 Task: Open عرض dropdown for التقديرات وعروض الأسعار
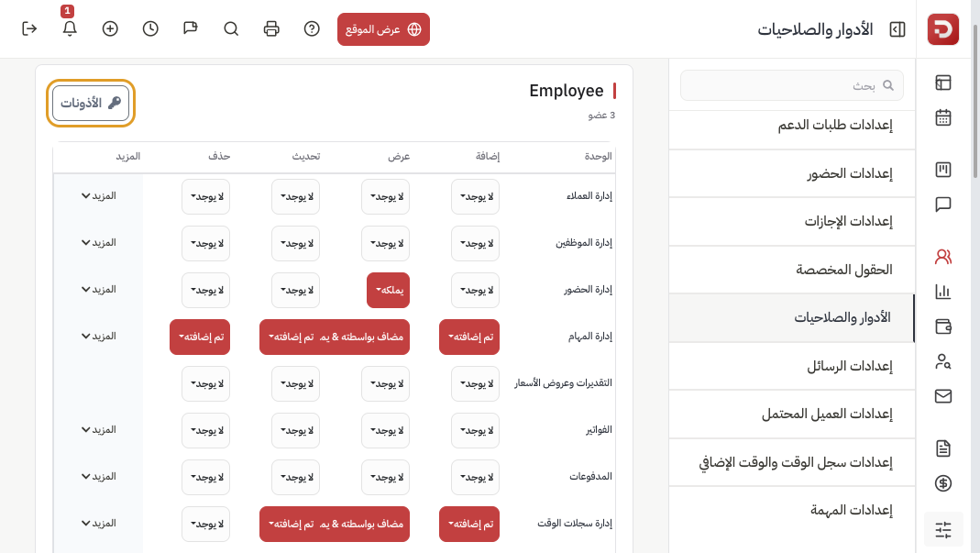pos(386,383)
